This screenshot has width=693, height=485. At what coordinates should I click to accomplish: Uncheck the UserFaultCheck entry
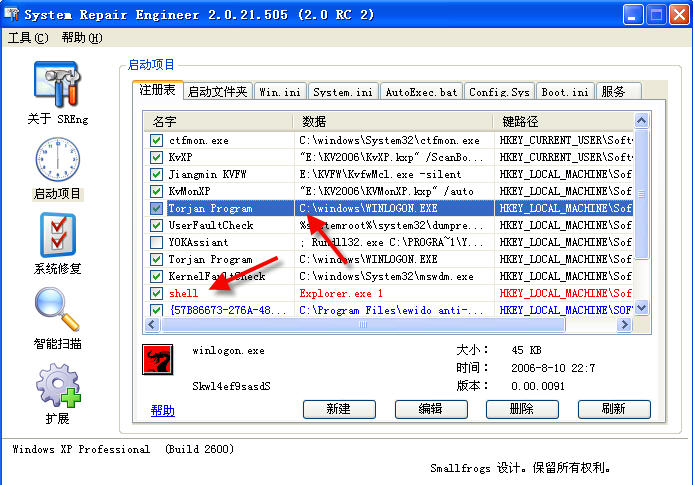tap(156, 225)
